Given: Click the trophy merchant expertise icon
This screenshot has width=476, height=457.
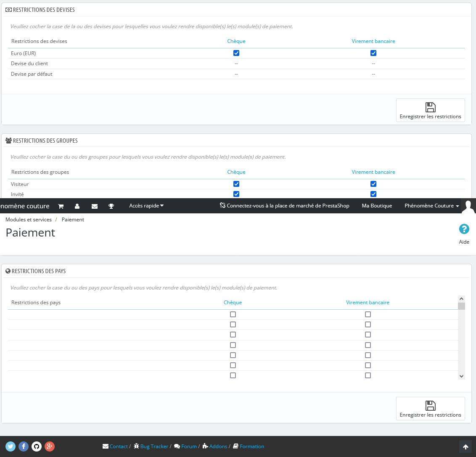Looking at the screenshot, I should pos(111,206).
